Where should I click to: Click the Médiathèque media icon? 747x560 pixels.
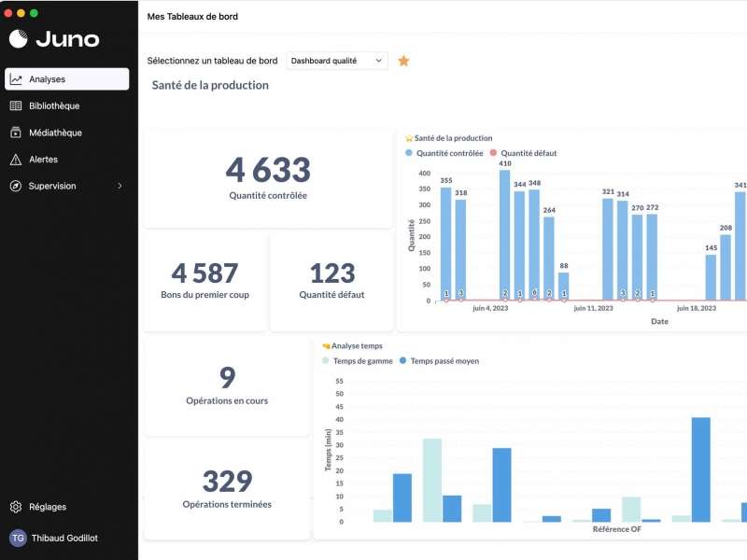click(16, 133)
